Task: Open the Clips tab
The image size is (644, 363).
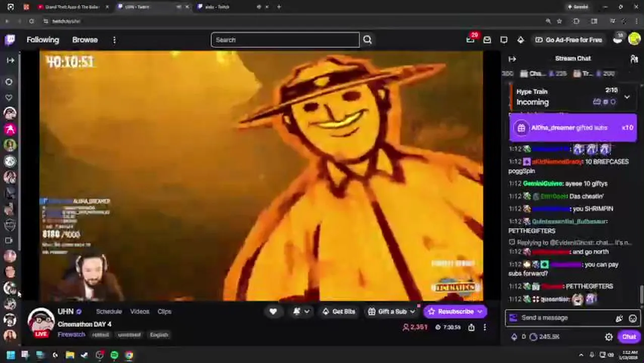Action: [x=164, y=312]
